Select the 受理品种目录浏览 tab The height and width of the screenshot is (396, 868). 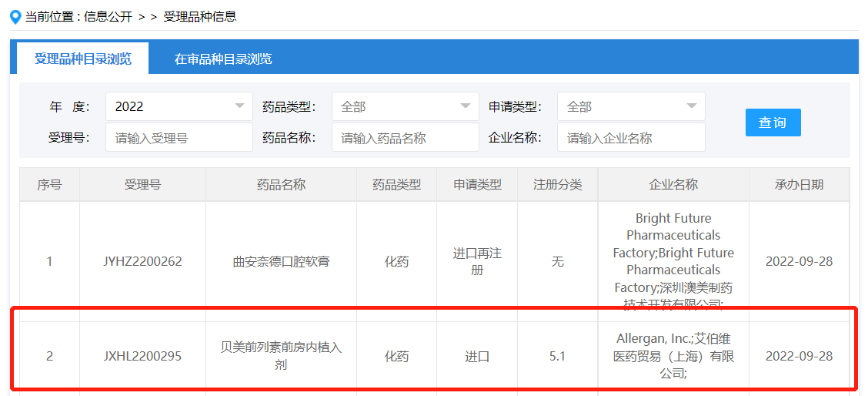click(x=83, y=59)
